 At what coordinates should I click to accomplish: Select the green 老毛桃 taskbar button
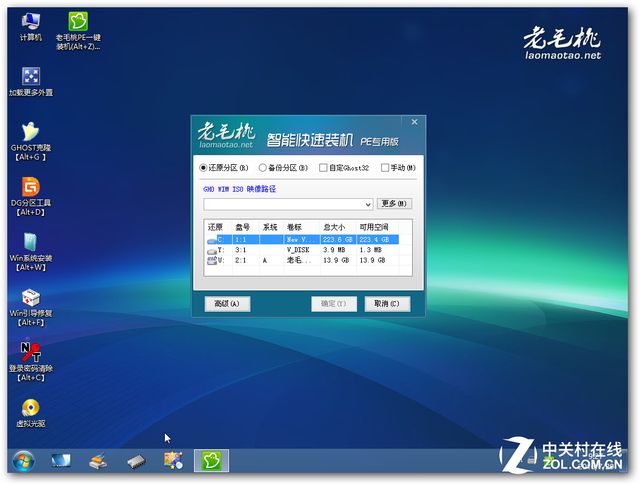(211, 461)
